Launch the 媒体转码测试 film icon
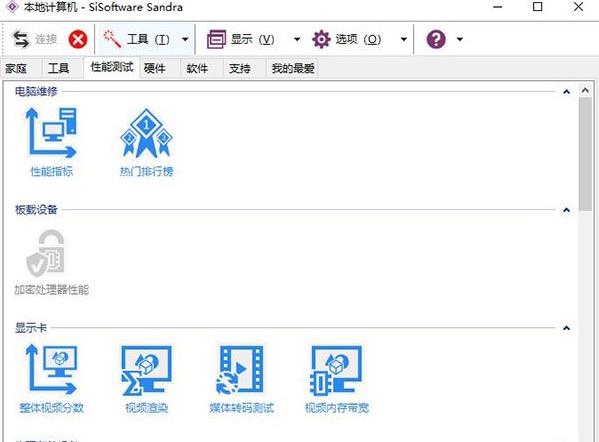 tap(240, 369)
